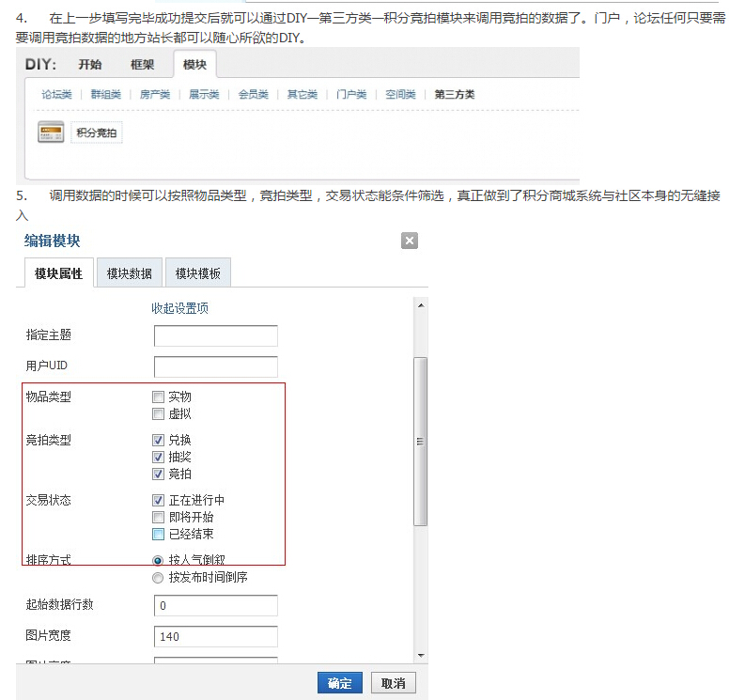Check the 即将开始 status checkbox
This screenshot has width=745, height=700.
158,517
